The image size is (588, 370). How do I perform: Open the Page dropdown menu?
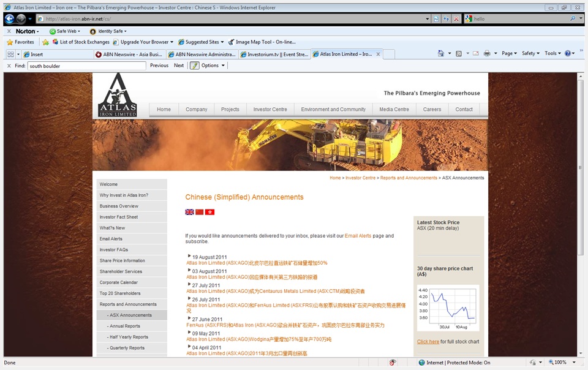tap(508, 53)
